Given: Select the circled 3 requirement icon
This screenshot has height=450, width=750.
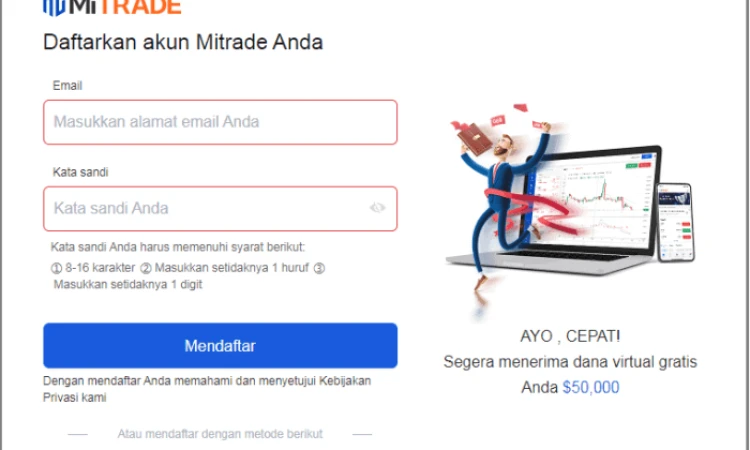Looking at the screenshot, I should pos(319,268).
